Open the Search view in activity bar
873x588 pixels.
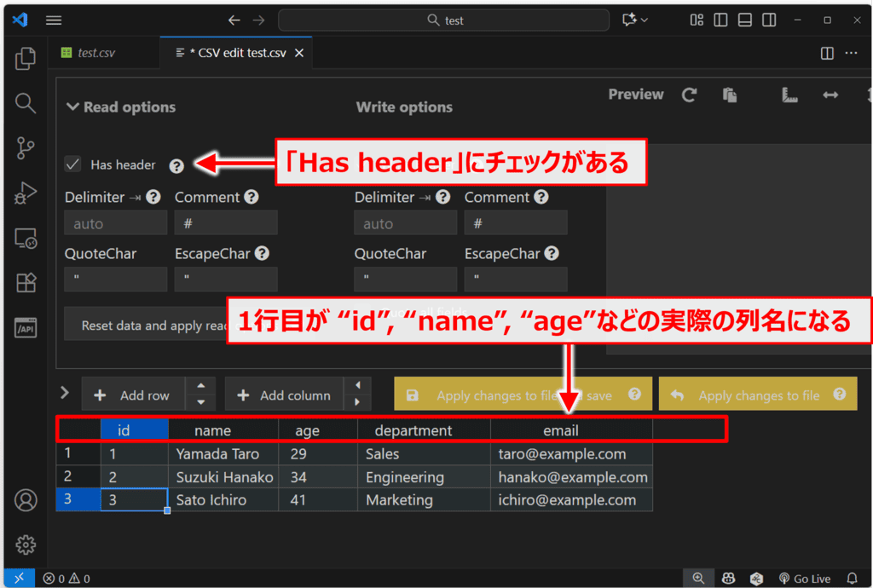click(26, 103)
